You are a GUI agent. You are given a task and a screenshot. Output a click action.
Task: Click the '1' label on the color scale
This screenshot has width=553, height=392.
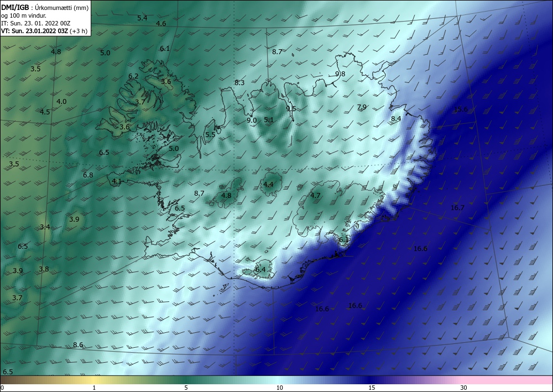click(94, 388)
